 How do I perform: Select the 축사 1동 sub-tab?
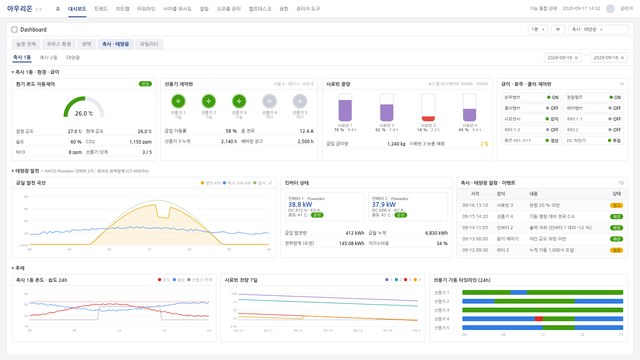coord(22,58)
